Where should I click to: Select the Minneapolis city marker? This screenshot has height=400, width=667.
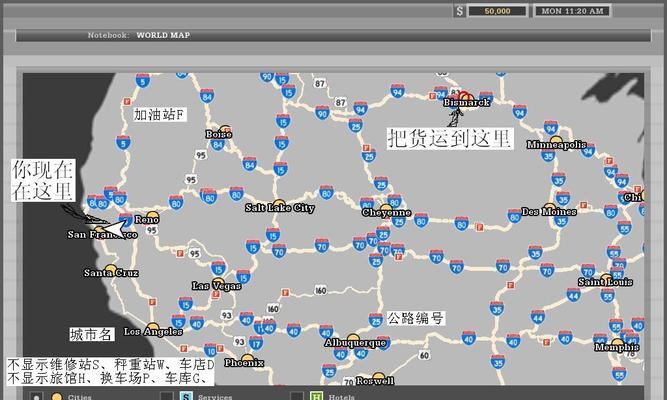pyautogui.click(x=556, y=143)
